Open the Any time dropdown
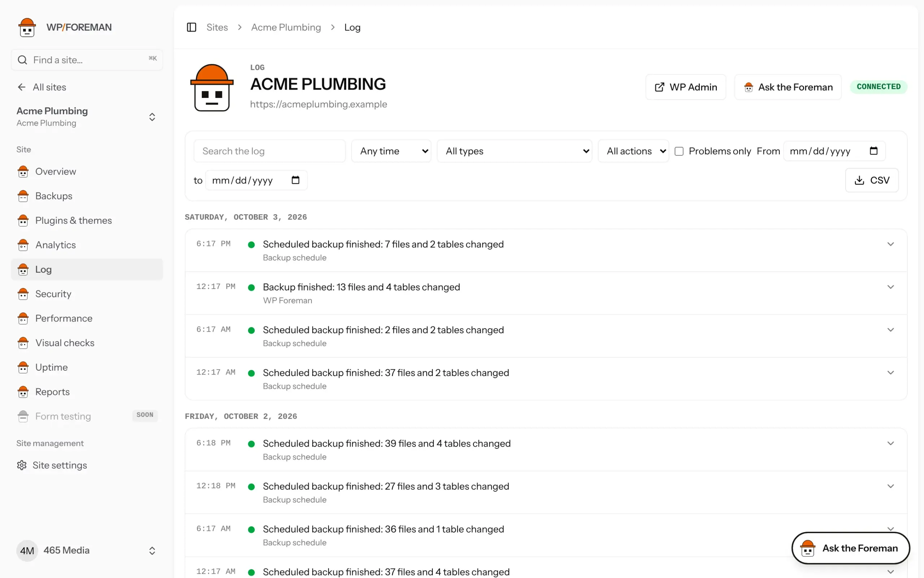924x578 pixels. tap(391, 151)
